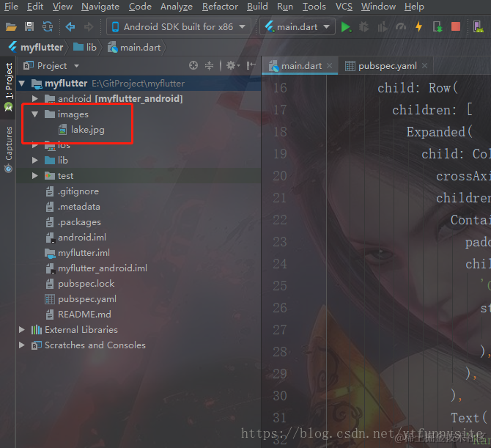This screenshot has width=491, height=448.
Task: Open the main.dart run configuration dropdown
Action: [298, 27]
